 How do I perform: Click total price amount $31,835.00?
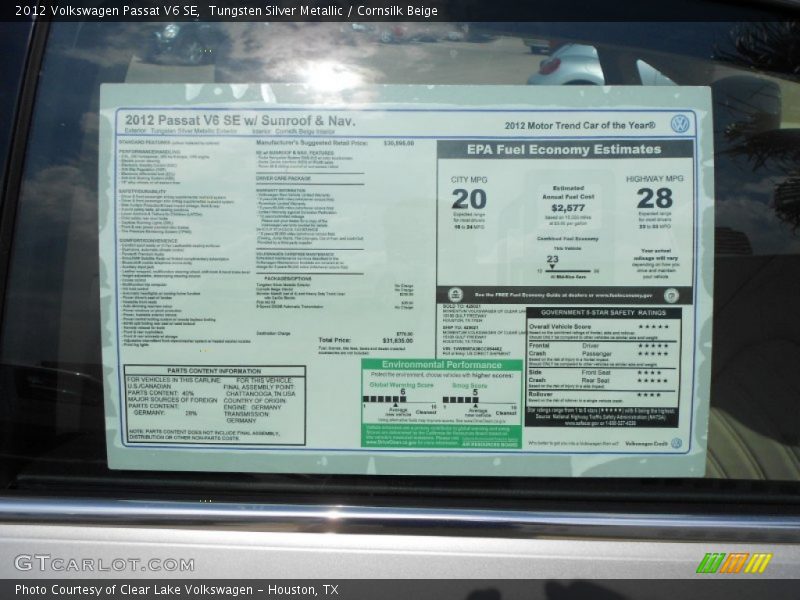(397, 340)
